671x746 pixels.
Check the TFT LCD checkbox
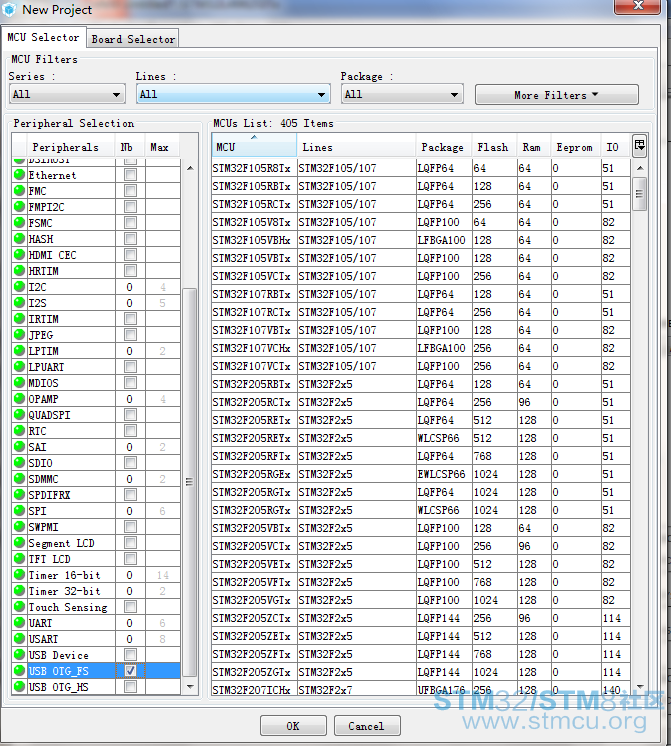coord(130,559)
